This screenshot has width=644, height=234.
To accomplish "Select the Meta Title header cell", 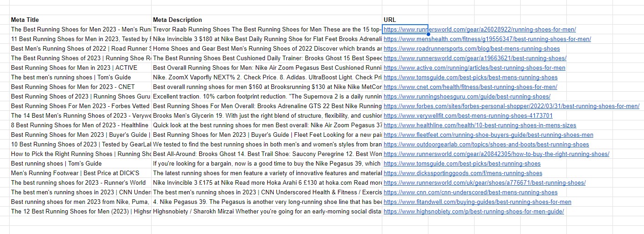I will [x=81, y=20].
